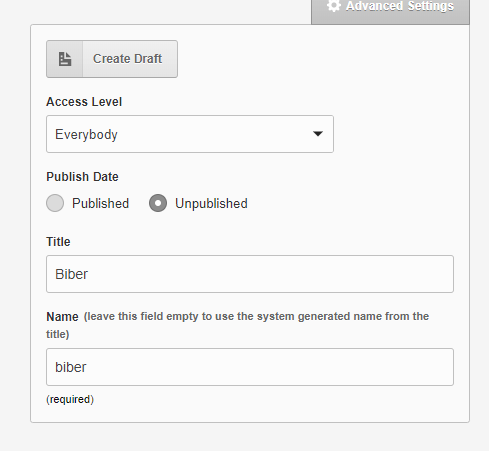
Task: Select the Published radio button
Action: point(55,203)
